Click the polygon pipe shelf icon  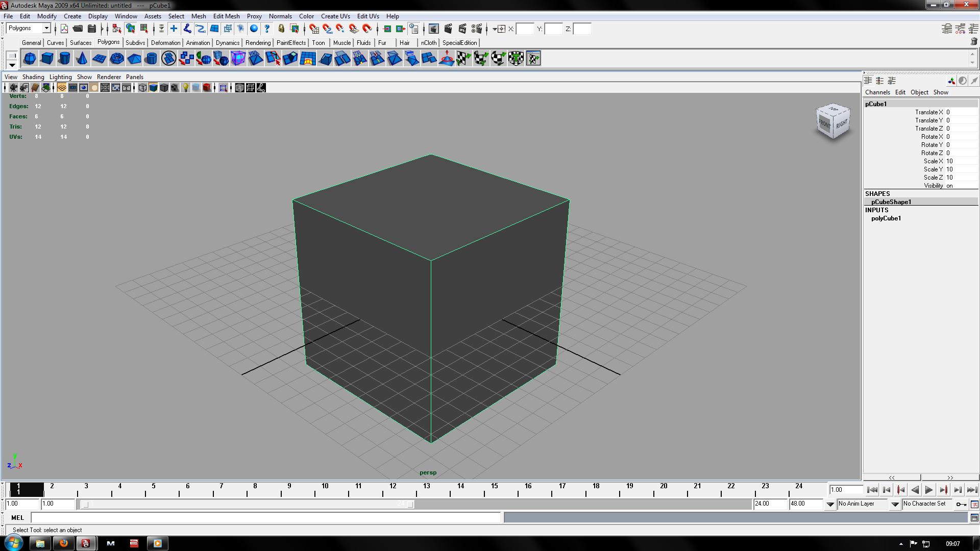[151, 59]
